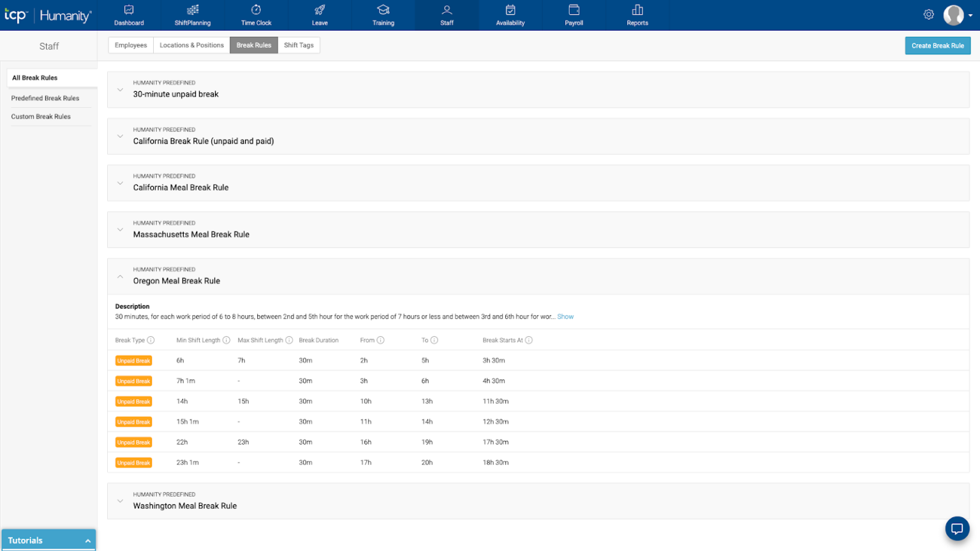Show info for Break Type column
Image resolution: width=980 pixels, height=551 pixels.
(151, 341)
